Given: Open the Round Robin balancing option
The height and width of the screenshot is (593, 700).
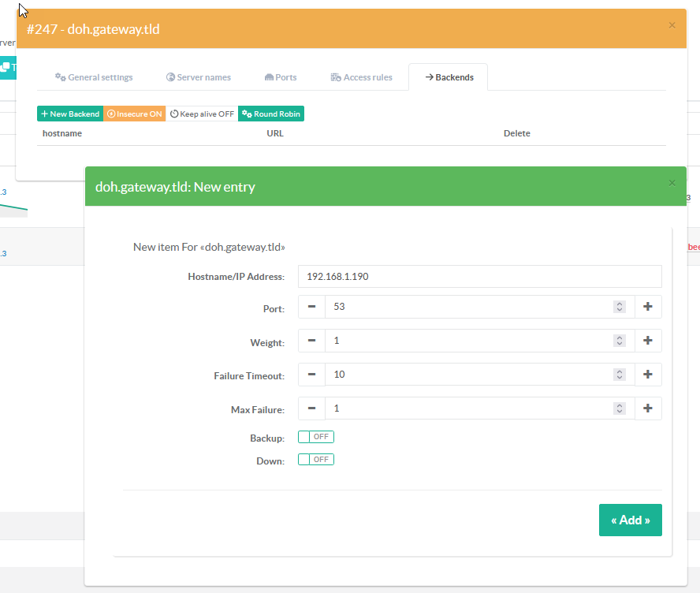Looking at the screenshot, I should [x=270, y=114].
